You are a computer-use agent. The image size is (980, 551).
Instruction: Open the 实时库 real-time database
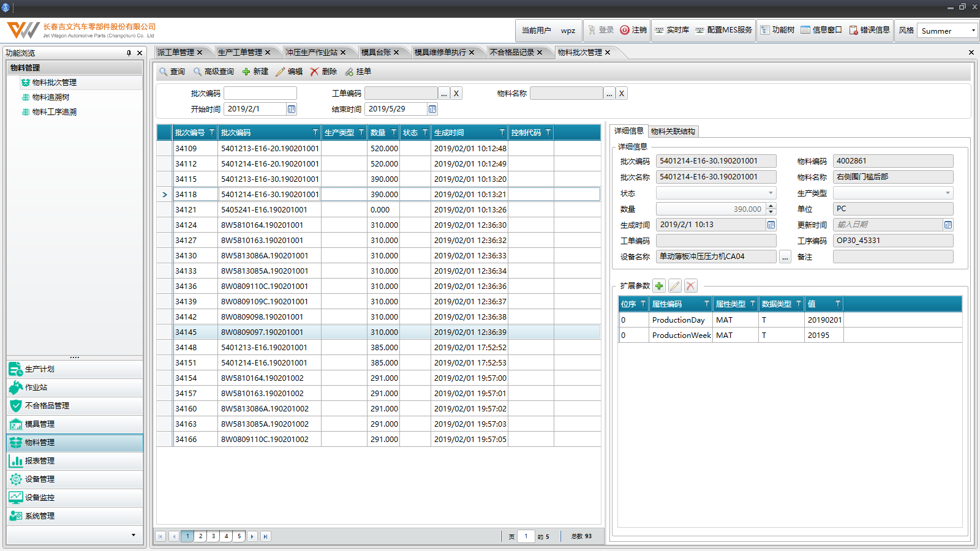point(672,30)
